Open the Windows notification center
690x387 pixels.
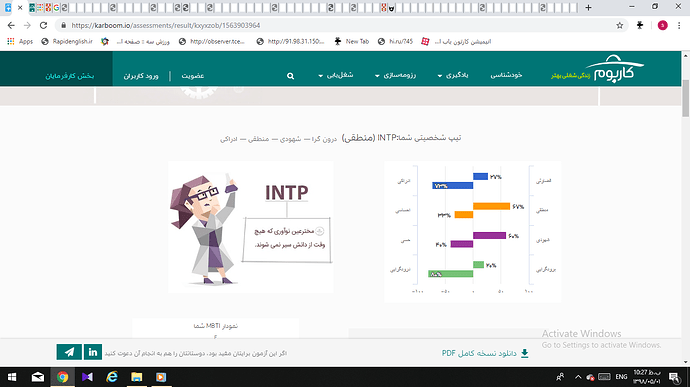click(x=674, y=377)
